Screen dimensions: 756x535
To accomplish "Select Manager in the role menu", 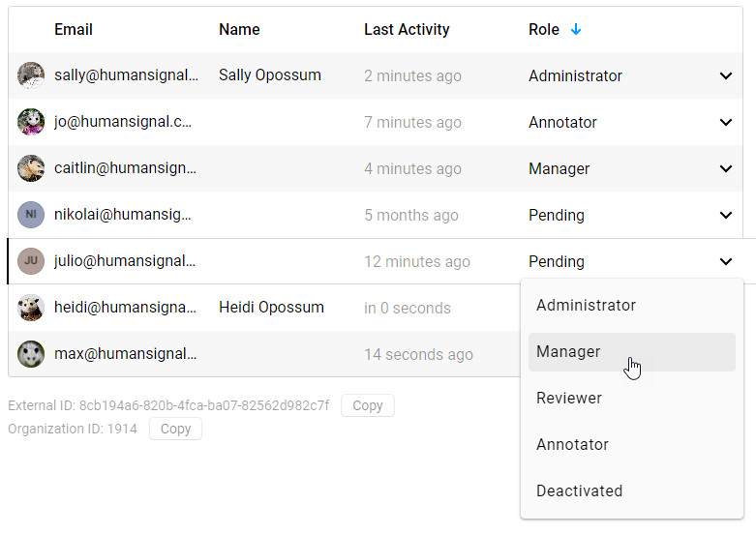I will [568, 352].
